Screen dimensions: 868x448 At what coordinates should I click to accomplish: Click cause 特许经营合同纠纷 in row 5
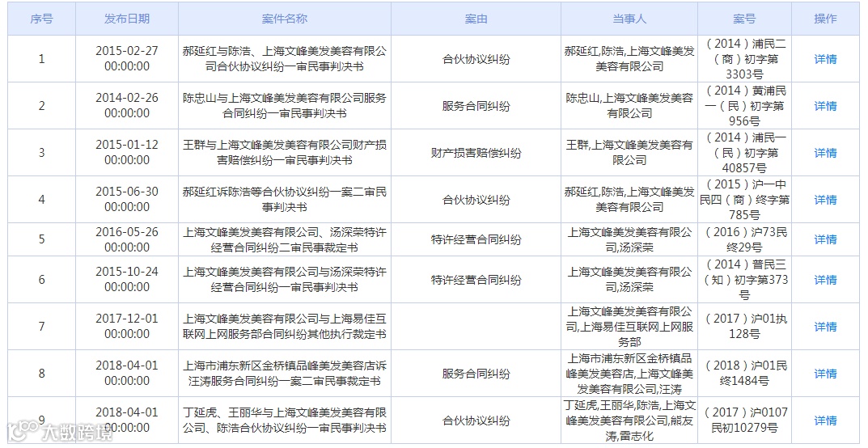click(476, 240)
